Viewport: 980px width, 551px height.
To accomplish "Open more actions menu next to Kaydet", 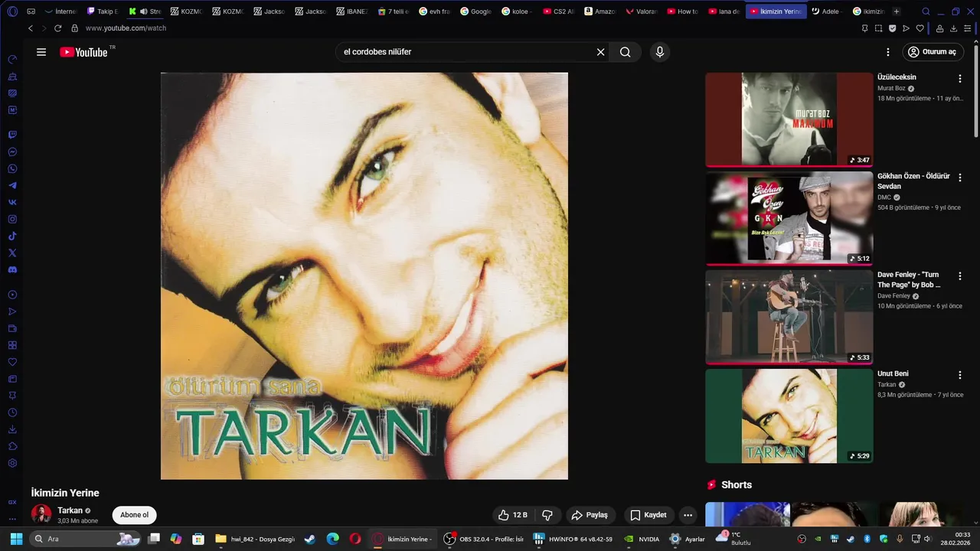I will [688, 515].
